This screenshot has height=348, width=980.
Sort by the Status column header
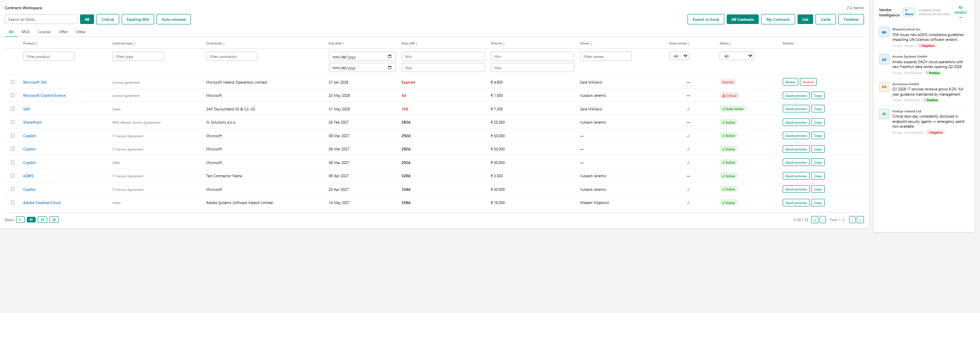(725, 43)
